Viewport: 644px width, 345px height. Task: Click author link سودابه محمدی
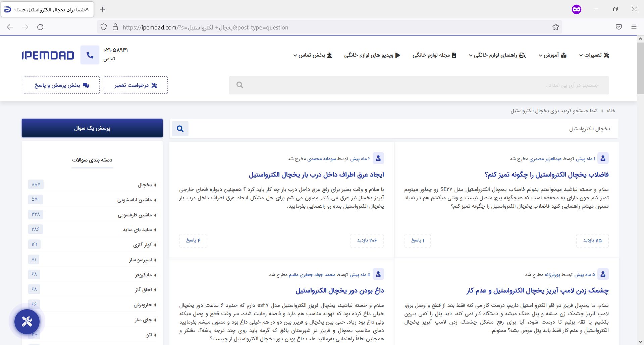(321, 159)
